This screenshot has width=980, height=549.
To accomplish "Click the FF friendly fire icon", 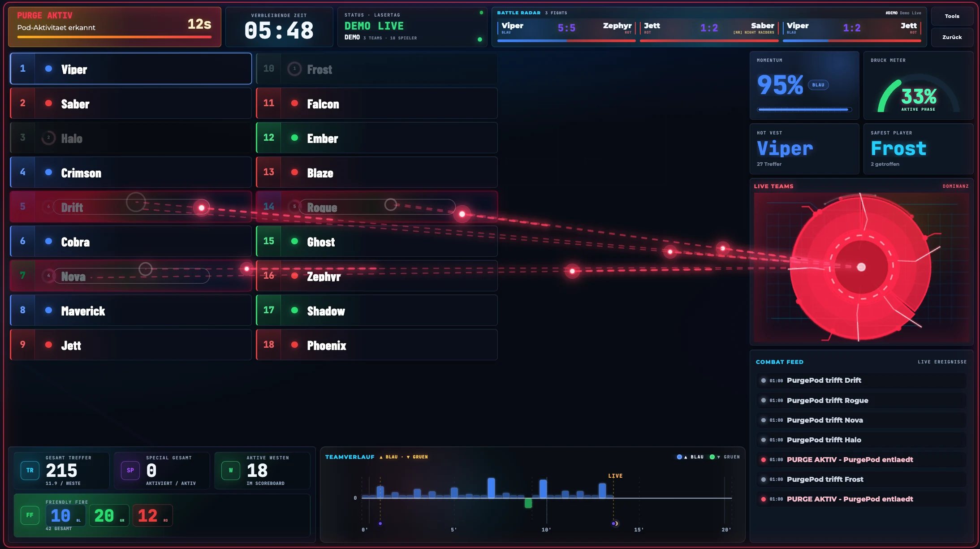I will click(30, 515).
